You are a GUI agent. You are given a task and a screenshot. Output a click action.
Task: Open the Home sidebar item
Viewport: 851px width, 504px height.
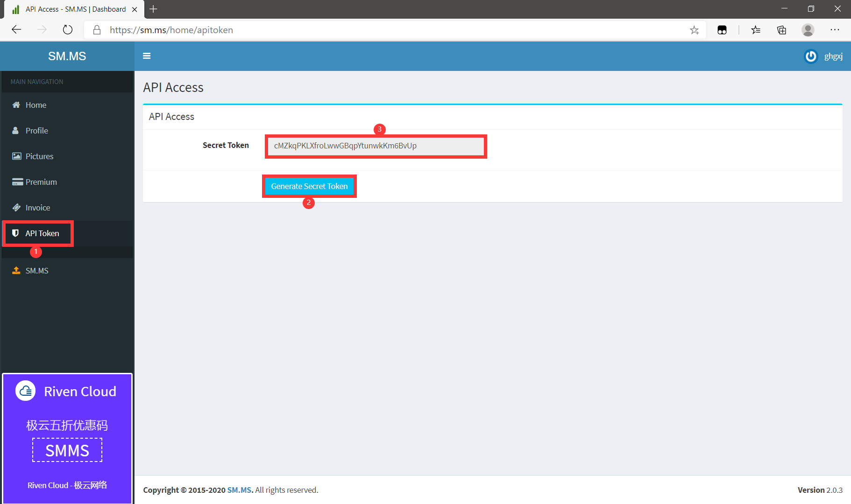67,105
